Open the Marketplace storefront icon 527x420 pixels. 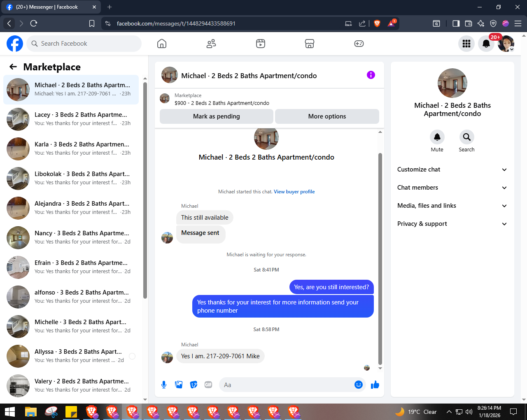click(x=310, y=44)
